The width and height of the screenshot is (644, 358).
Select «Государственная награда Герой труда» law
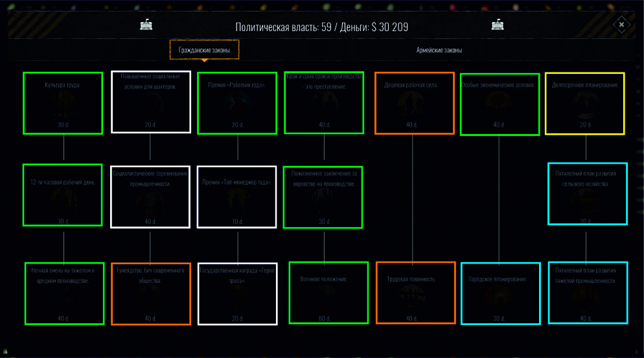point(238,293)
